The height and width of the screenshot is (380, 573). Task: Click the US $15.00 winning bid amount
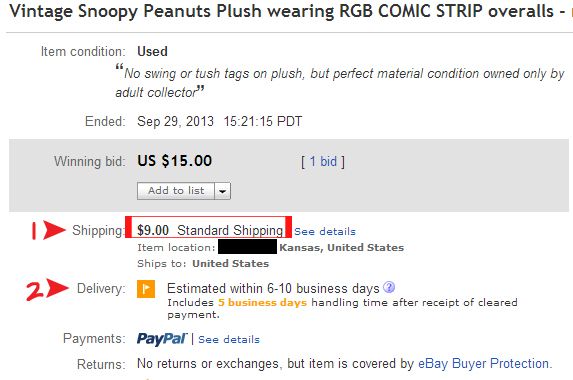(x=174, y=161)
